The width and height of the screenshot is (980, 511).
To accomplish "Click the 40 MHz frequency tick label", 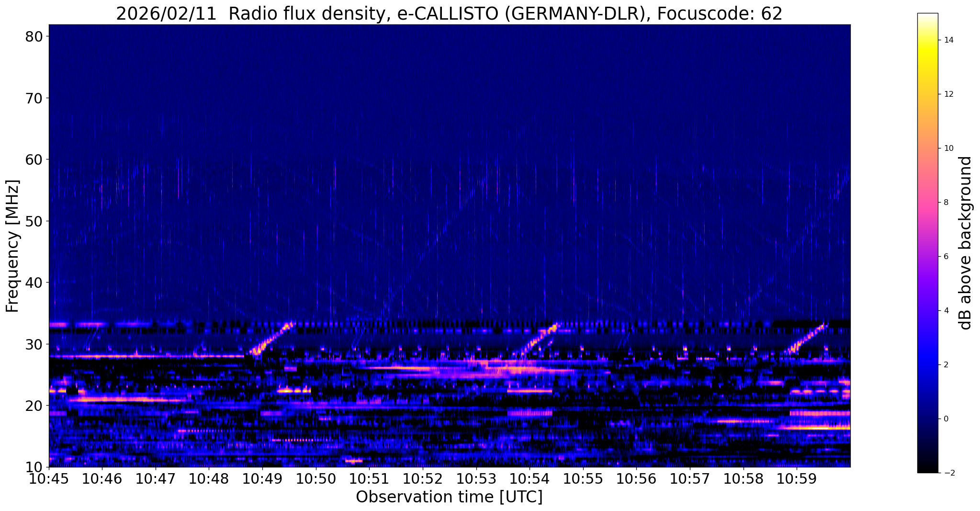I will coord(34,283).
